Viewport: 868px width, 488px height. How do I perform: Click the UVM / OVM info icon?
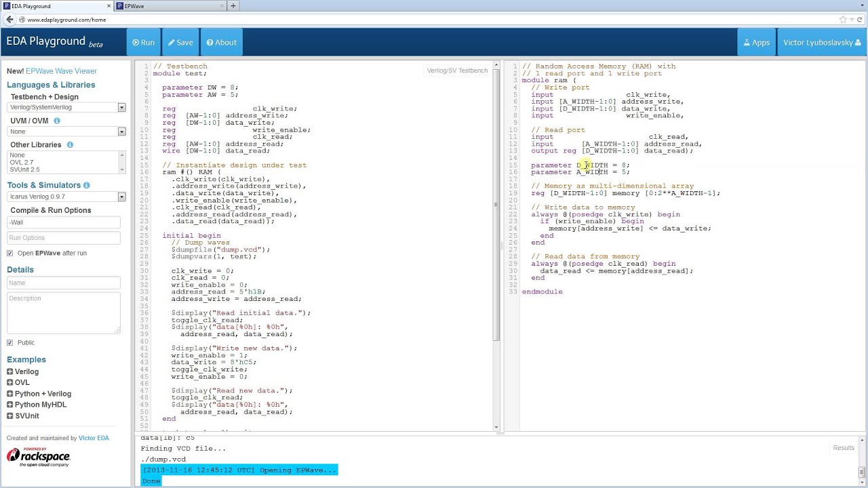click(x=57, y=121)
